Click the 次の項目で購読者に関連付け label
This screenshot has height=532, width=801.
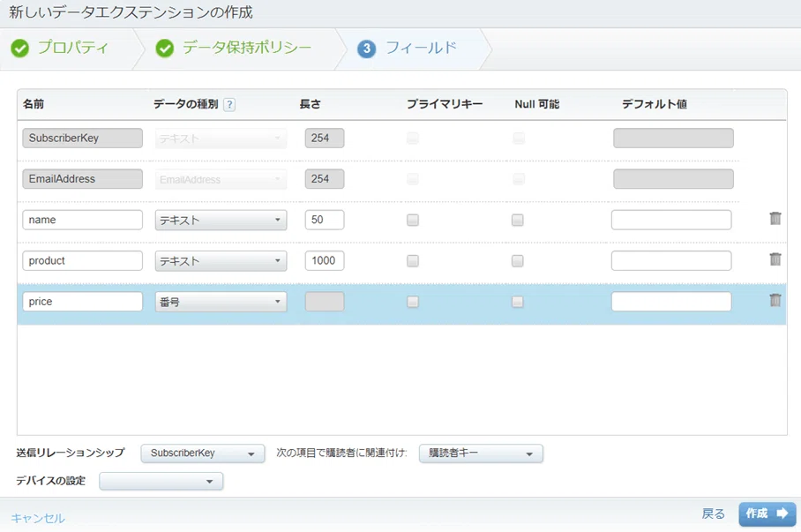[341, 453]
